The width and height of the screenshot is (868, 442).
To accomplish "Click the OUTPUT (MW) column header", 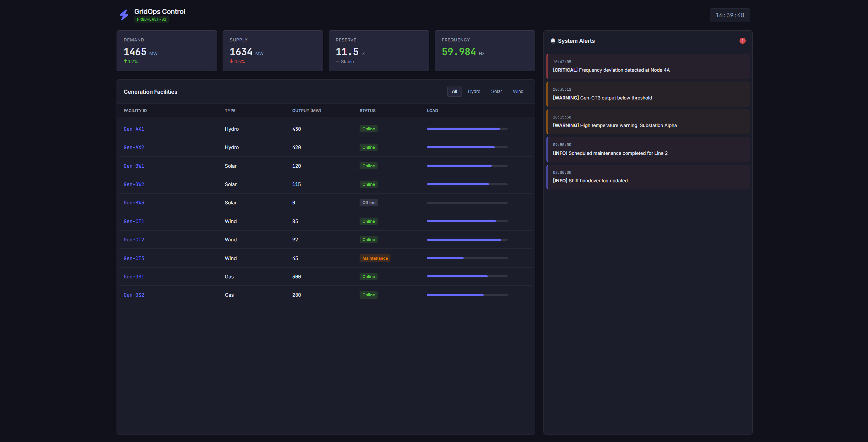I will pos(307,111).
